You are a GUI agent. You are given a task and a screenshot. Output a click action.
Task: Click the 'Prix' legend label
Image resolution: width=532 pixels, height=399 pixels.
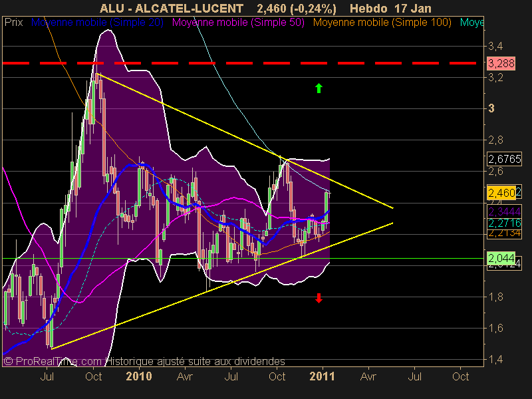(13, 23)
